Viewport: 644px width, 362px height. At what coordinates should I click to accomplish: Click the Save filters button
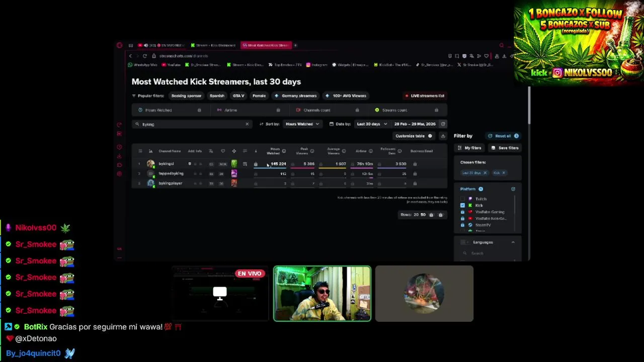[505, 148]
